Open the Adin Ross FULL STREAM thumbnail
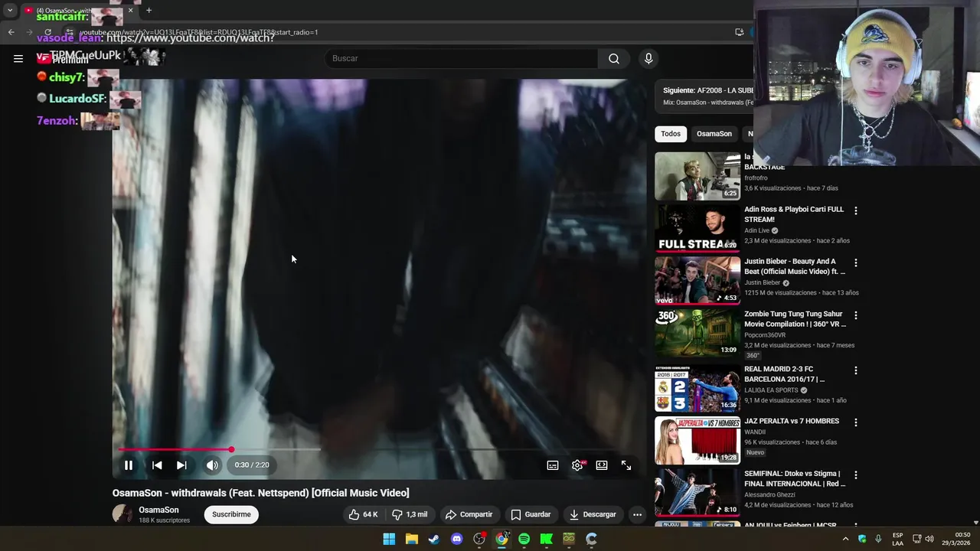The image size is (980, 551). 697,228
